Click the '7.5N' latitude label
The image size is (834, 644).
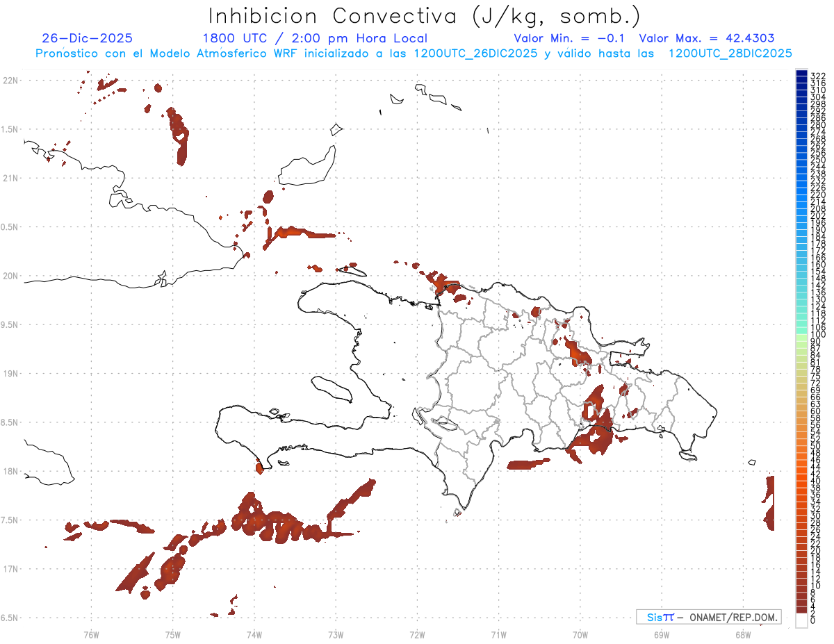click(x=10, y=520)
